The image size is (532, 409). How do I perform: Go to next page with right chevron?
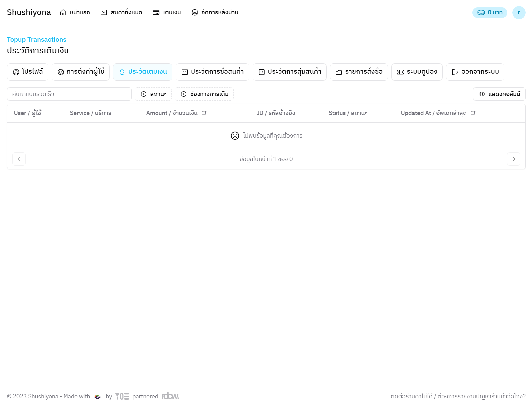(513, 159)
